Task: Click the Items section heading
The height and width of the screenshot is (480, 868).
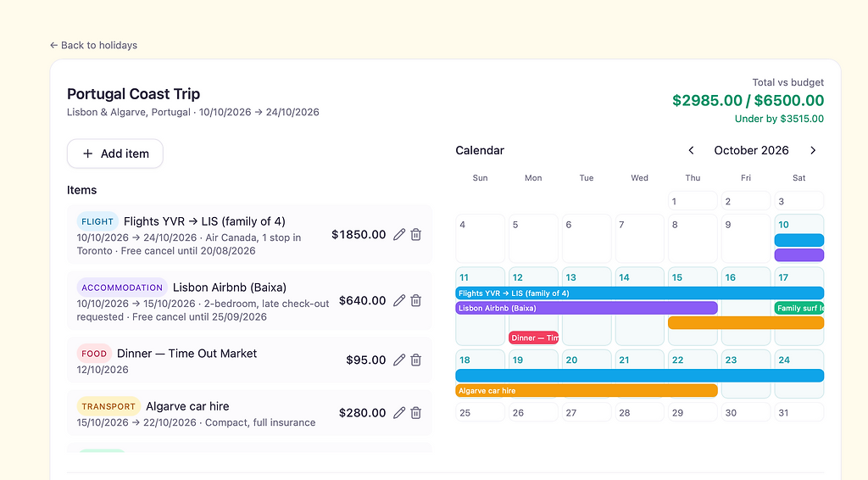Action: [82, 190]
